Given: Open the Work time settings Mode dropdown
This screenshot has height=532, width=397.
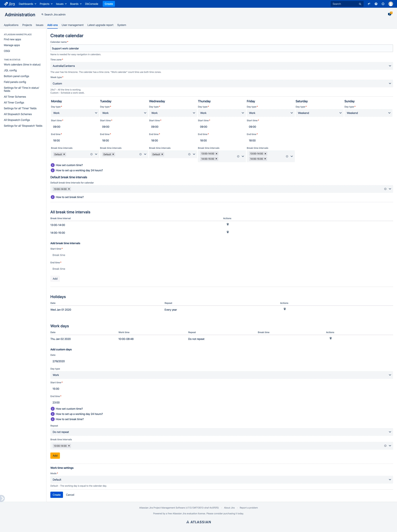Looking at the screenshot, I should [x=222, y=480].
